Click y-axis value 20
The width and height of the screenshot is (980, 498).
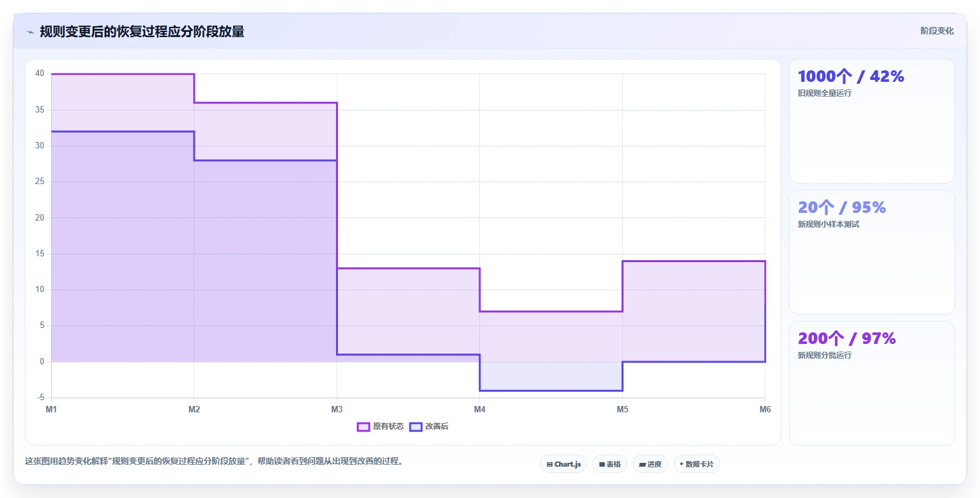40,217
